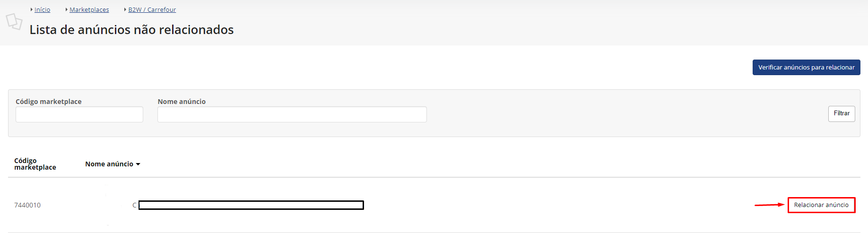The height and width of the screenshot is (233, 868).
Task: Click the breadcrumb triangle before Marketplaces
Action: (67, 9)
